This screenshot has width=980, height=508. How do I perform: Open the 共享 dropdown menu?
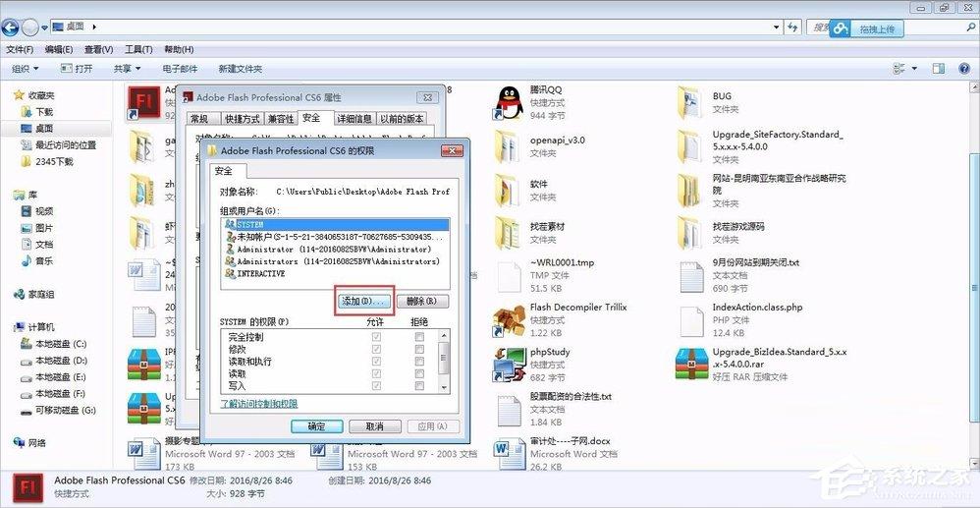click(x=127, y=69)
